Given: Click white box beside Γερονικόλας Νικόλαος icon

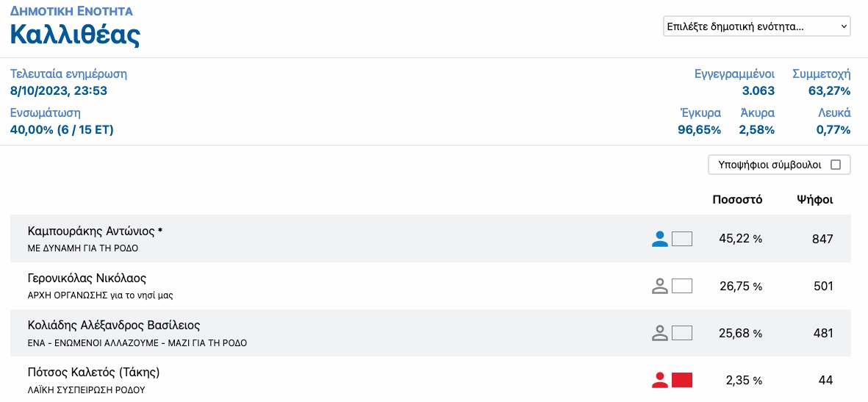Looking at the screenshot, I should 682,287.
